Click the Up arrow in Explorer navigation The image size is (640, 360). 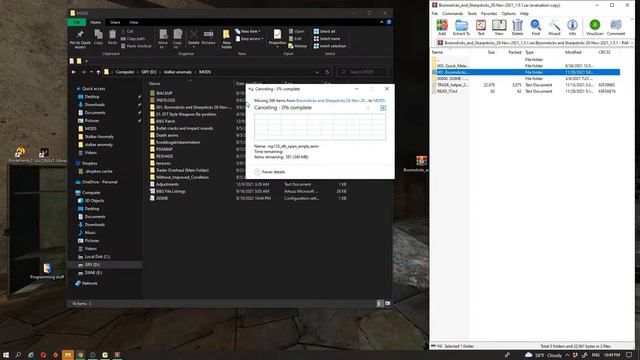pyautogui.click(x=98, y=72)
